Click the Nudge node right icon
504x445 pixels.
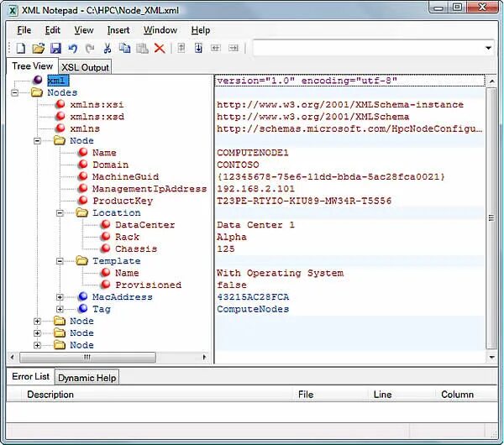(234, 48)
